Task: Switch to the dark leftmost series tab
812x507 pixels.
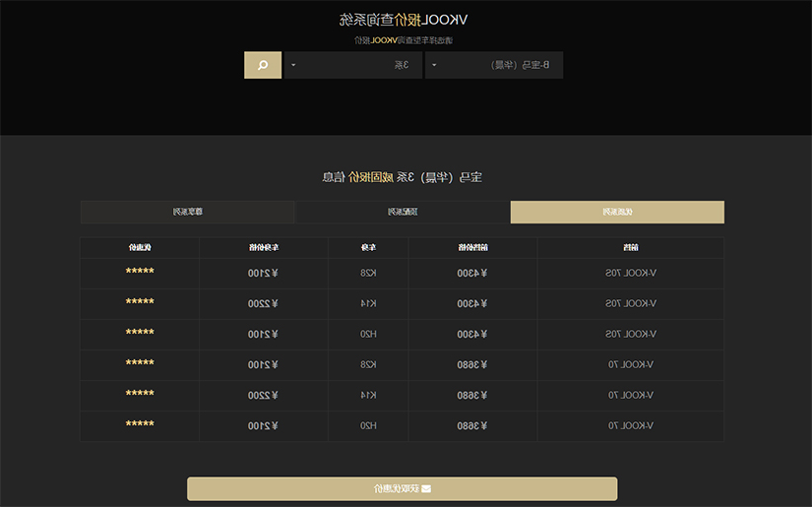Action: coord(187,212)
